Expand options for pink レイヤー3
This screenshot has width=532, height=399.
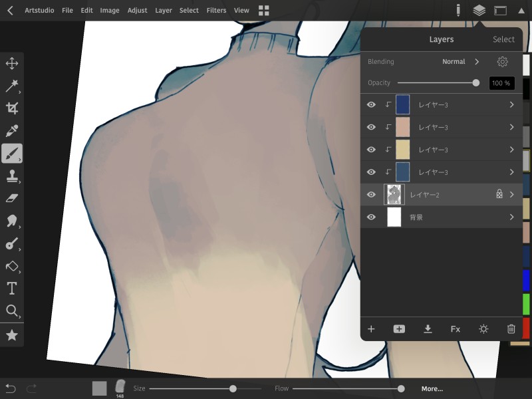tap(511, 127)
